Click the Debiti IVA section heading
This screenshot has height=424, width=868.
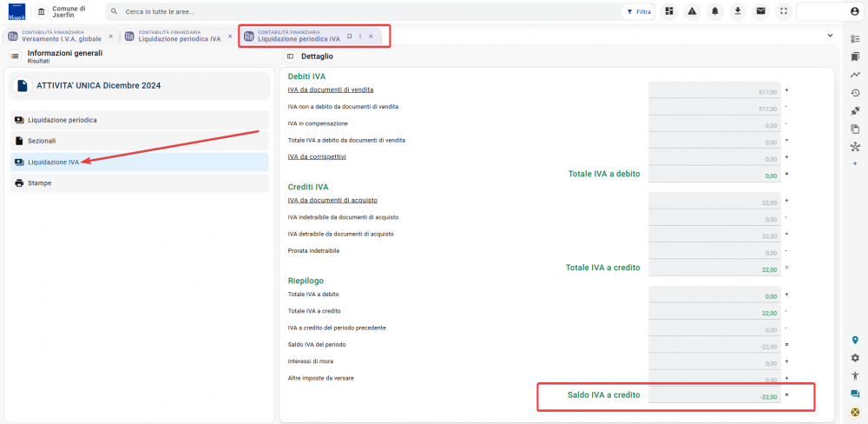coord(306,76)
